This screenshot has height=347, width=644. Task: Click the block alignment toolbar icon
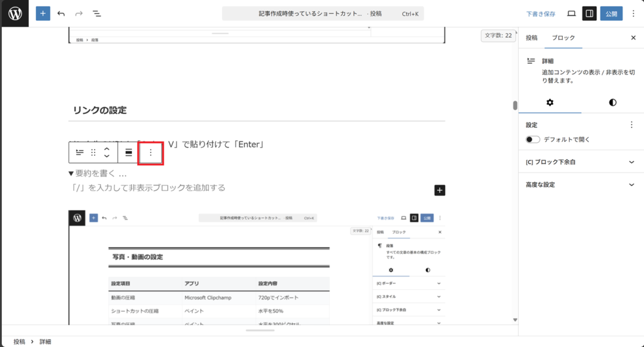(128, 153)
